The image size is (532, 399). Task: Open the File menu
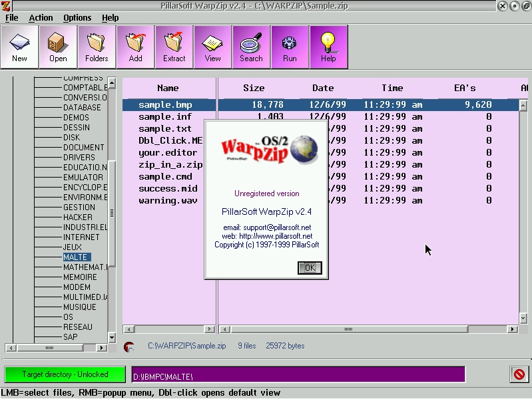(x=11, y=18)
